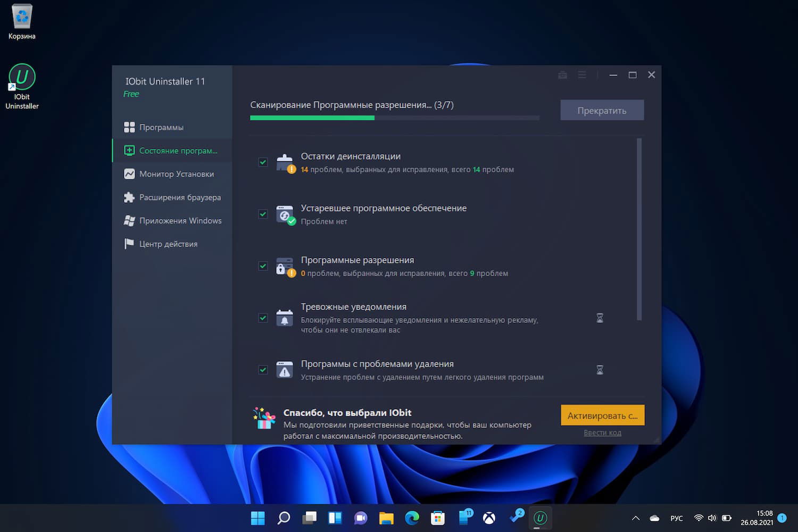Click 'Сканирование Программные разрешения... (3/7)' status text
798x532 pixels.
tap(352, 105)
